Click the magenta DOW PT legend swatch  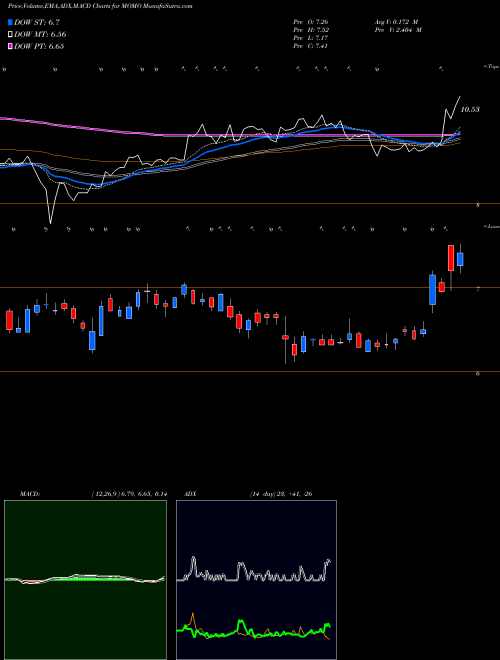point(10,46)
